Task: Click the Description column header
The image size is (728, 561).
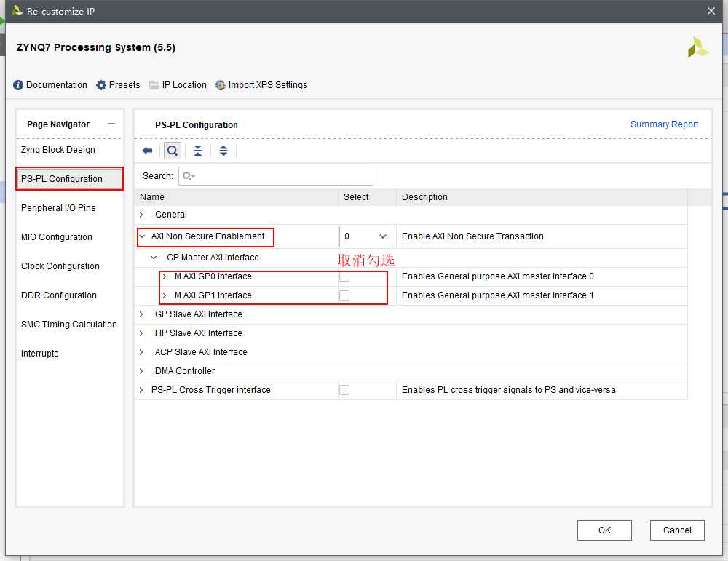Action: point(424,197)
